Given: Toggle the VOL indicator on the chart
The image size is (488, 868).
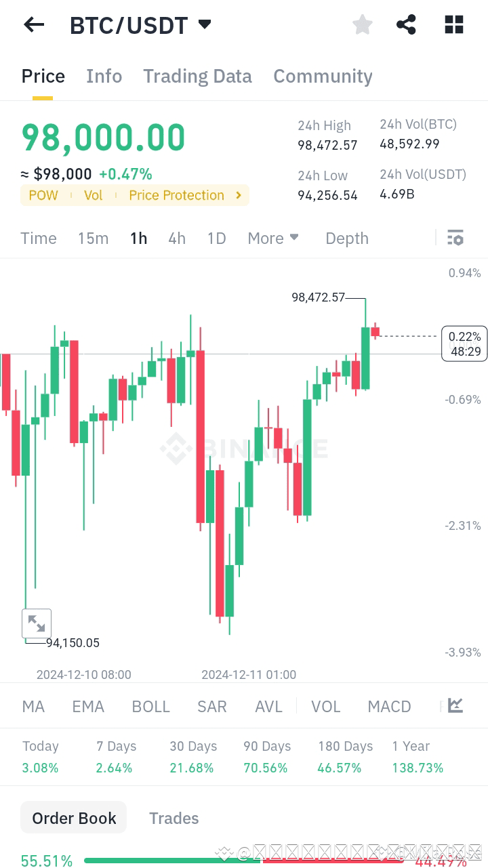Looking at the screenshot, I should 326,706.
